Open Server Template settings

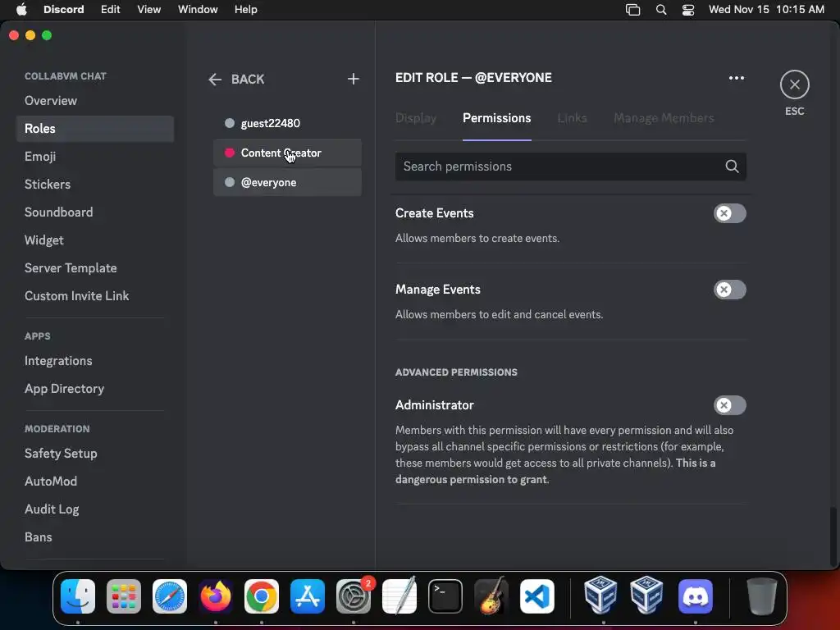point(95,268)
